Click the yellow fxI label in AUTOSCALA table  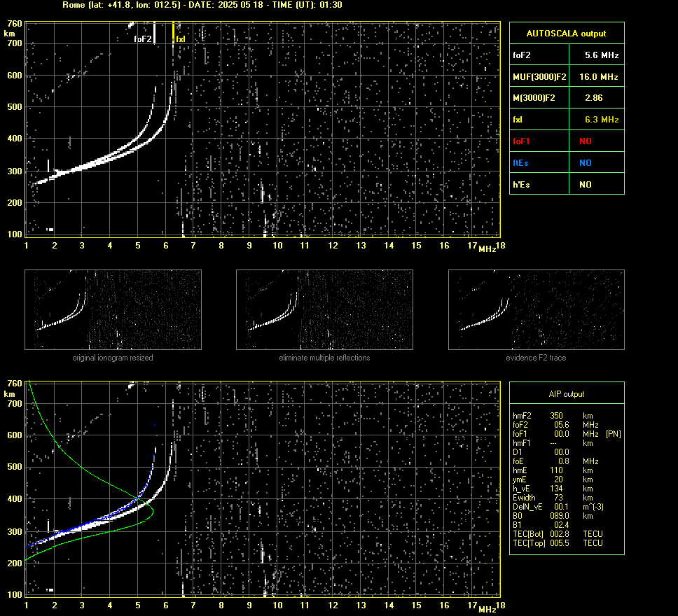(x=518, y=120)
